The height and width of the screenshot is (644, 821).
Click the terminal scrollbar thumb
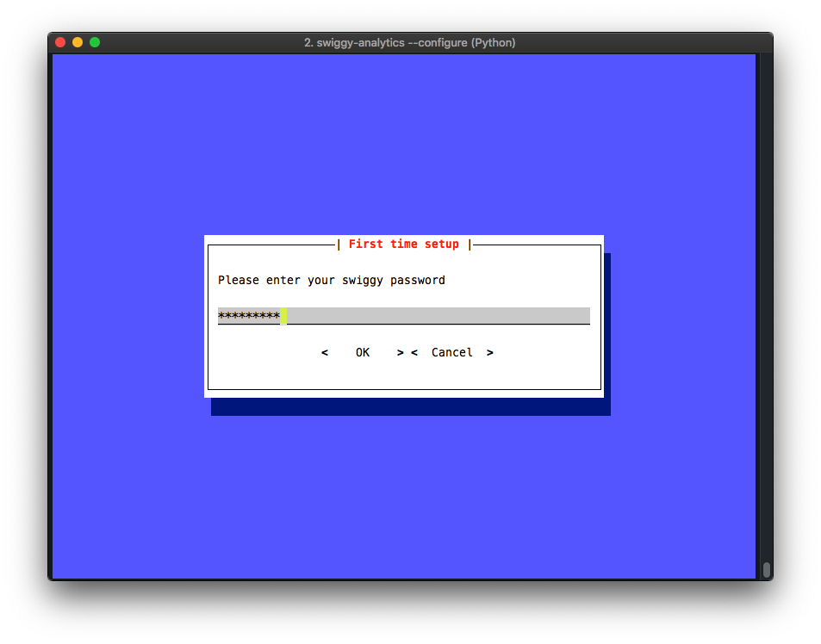(767, 570)
